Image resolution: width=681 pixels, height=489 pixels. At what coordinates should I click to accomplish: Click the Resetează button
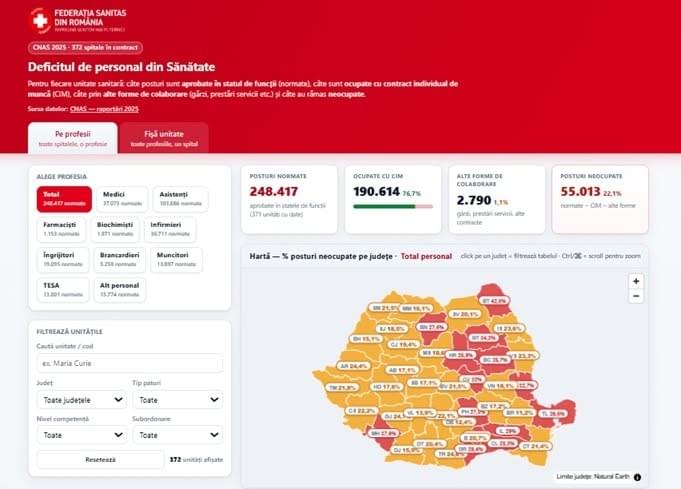[x=100, y=459]
